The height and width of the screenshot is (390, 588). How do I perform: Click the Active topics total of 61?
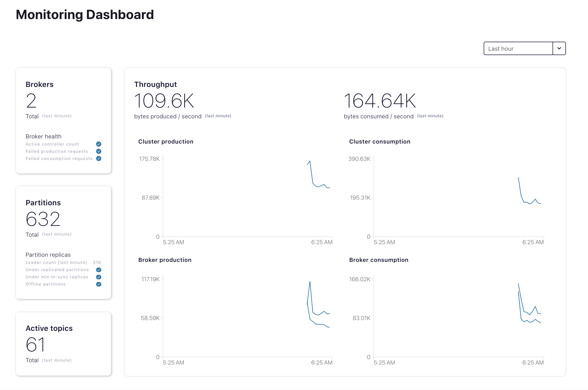[x=35, y=345]
